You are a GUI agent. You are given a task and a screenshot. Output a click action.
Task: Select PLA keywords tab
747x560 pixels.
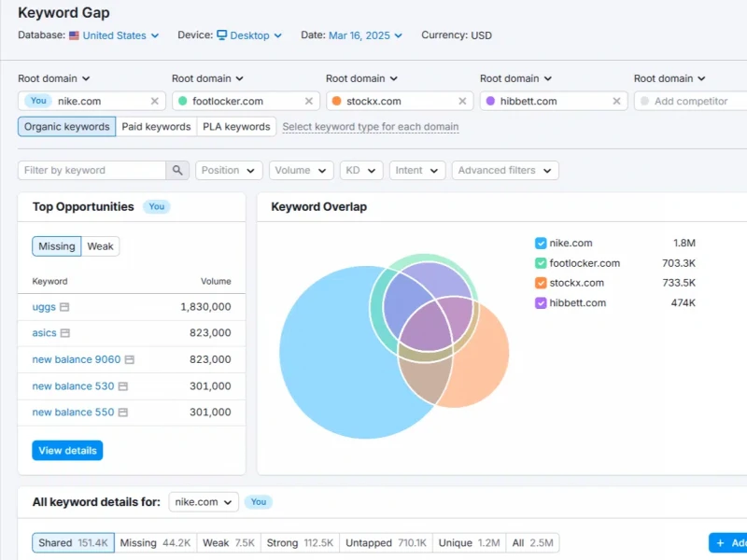coord(236,127)
